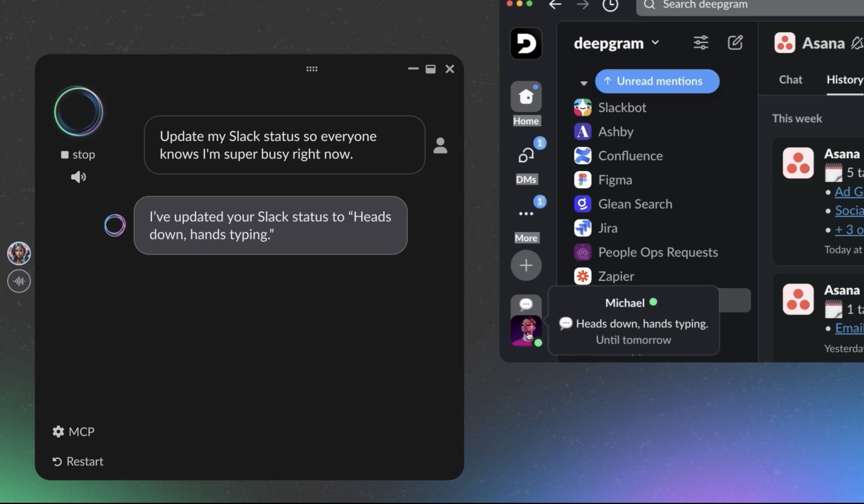
Task: Click the agent reply bubble text
Action: pyautogui.click(x=270, y=226)
